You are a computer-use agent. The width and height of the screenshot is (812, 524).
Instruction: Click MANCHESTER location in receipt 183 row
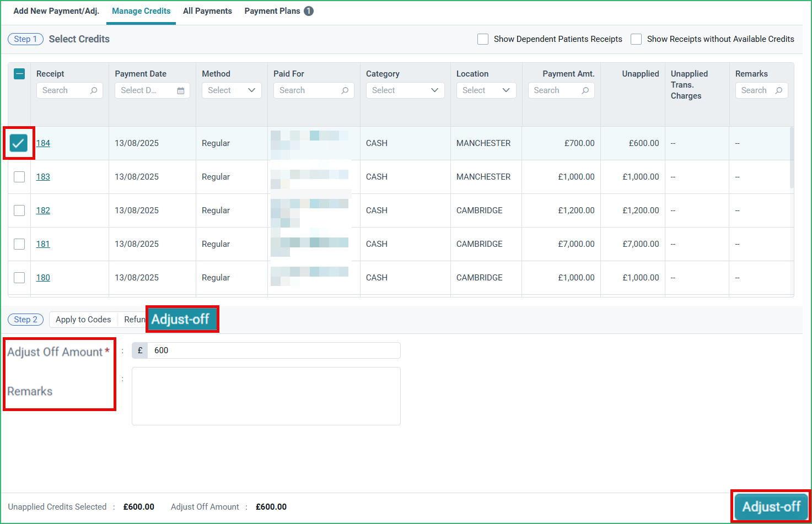[483, 177]
